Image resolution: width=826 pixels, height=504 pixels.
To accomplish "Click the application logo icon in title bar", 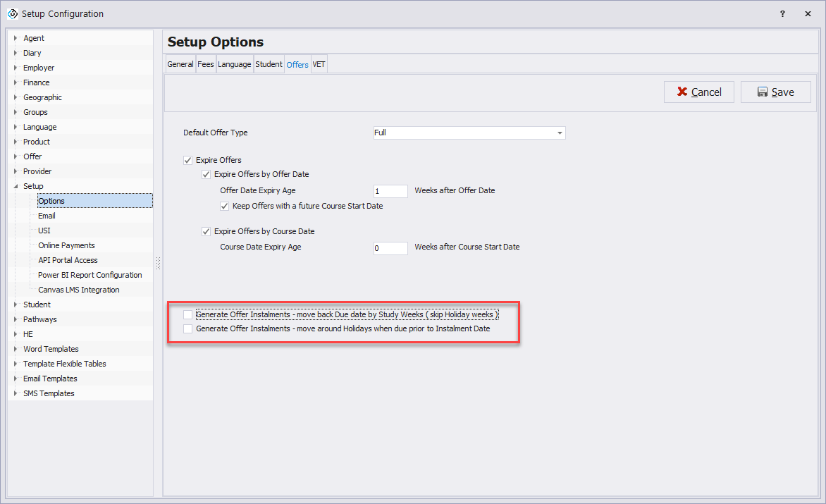I will (12, 13).
